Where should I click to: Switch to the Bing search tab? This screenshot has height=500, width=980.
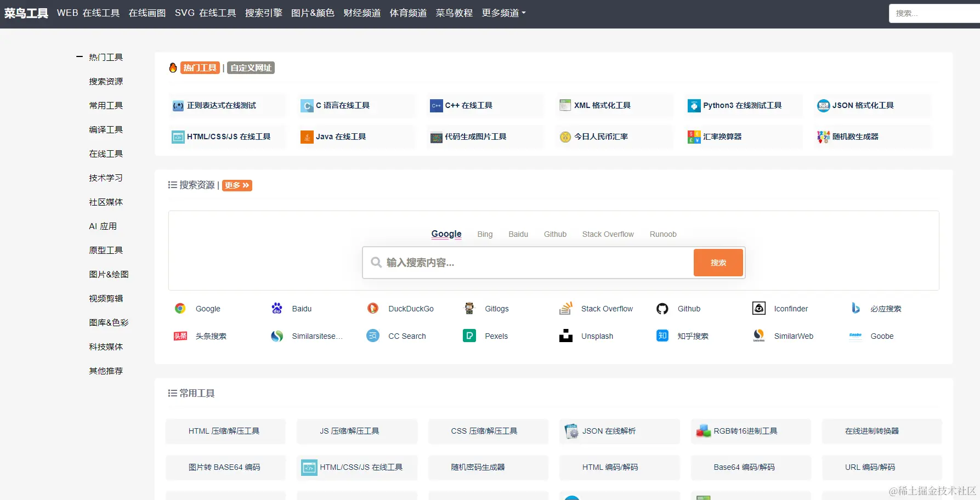(485, 234)
